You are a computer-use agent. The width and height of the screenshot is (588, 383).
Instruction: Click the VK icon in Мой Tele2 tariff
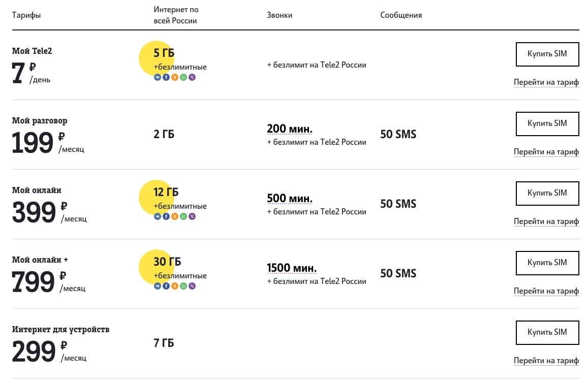point(158,77)
